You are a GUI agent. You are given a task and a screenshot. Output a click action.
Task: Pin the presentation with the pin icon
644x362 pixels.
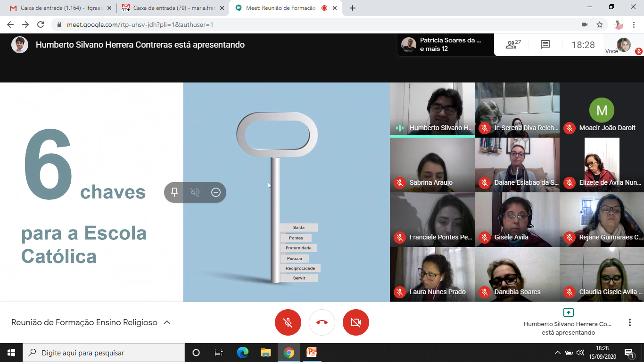click(x=174, y=192)
